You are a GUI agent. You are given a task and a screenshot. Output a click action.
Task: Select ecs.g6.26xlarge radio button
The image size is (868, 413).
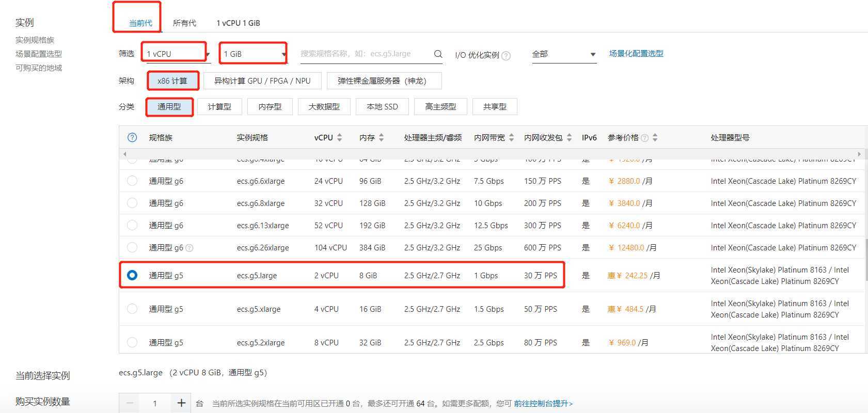(x=132, y=247)
